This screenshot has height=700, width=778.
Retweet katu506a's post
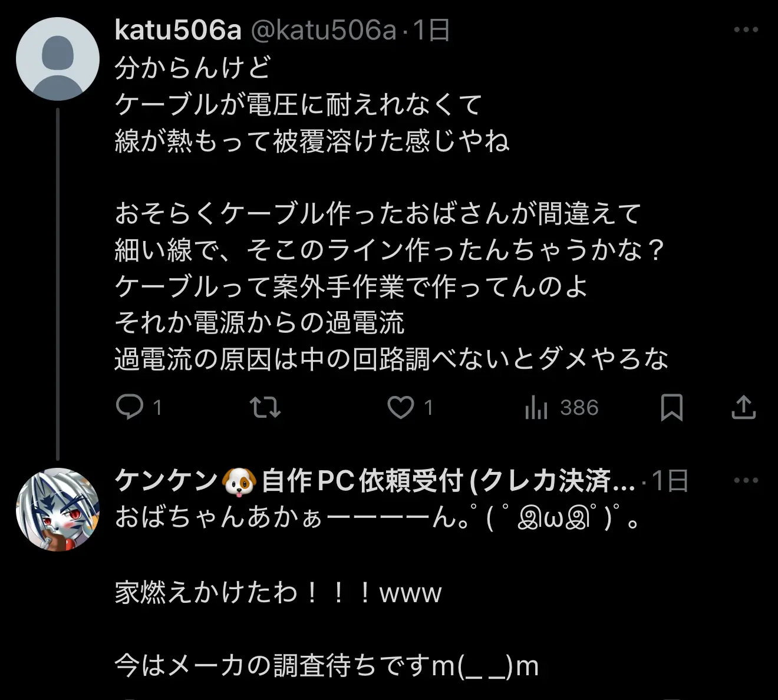pos(265,407)
